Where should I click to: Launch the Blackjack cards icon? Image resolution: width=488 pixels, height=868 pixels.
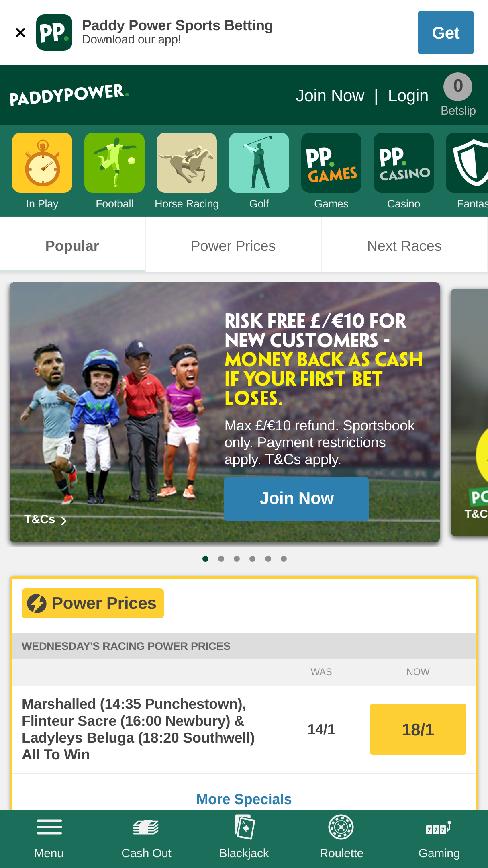coord(244,827)
